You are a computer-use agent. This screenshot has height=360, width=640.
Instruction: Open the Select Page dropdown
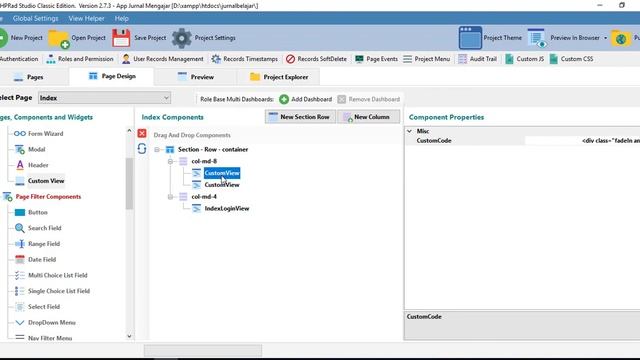[x=104, y=98]
